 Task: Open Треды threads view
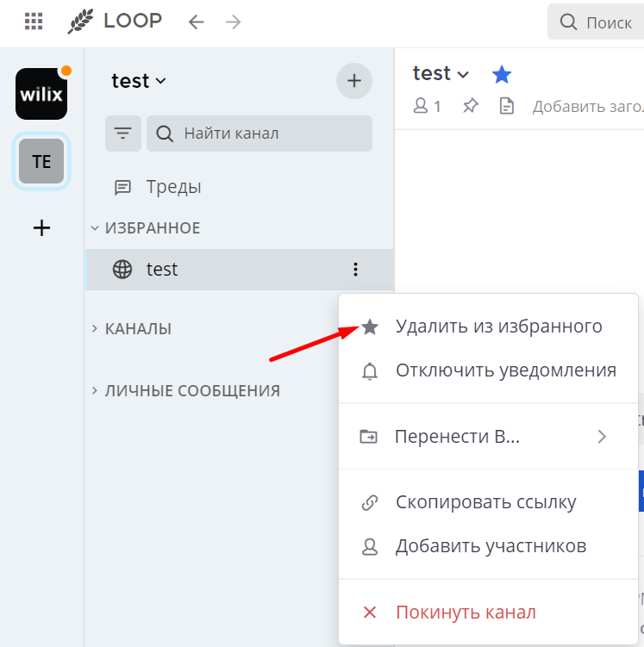[x=239, y=187]
